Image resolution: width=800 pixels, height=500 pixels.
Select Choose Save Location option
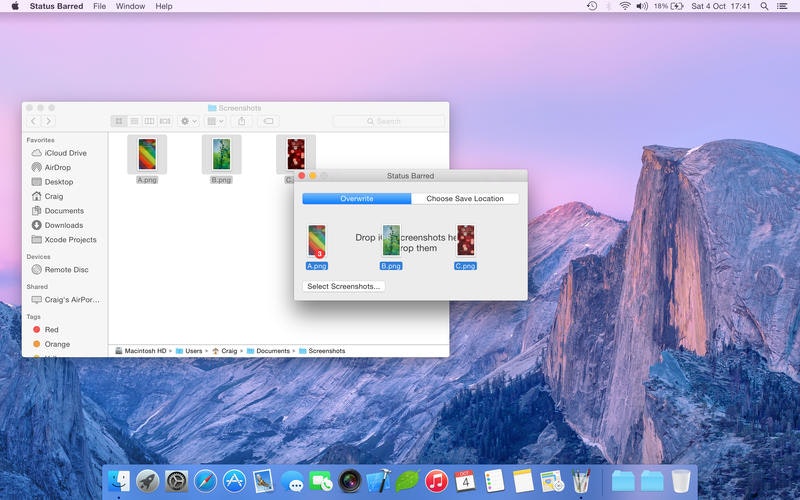click(465, 198)
